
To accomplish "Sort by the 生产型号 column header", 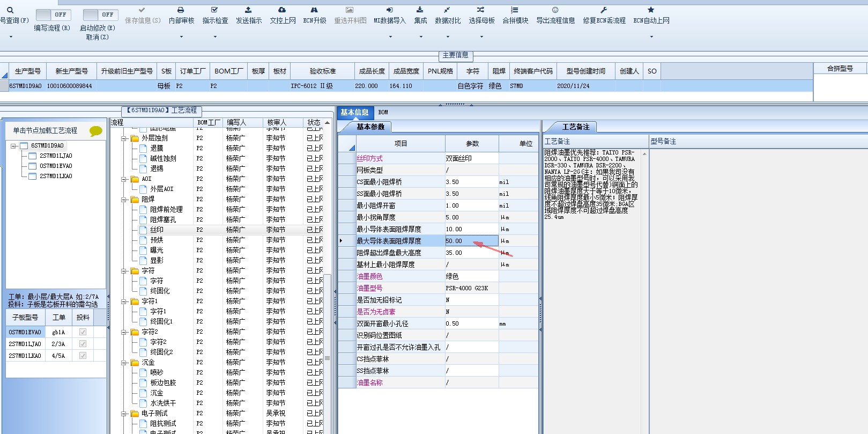I will (27, 71).
